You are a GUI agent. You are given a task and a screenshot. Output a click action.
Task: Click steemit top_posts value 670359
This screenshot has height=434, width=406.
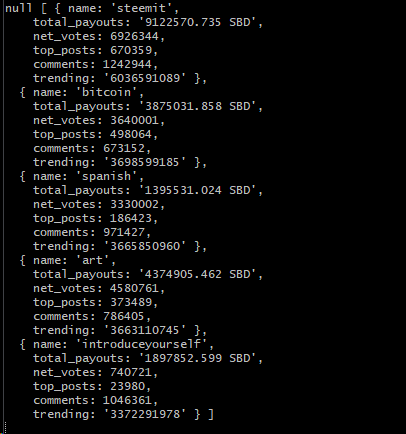131,50
